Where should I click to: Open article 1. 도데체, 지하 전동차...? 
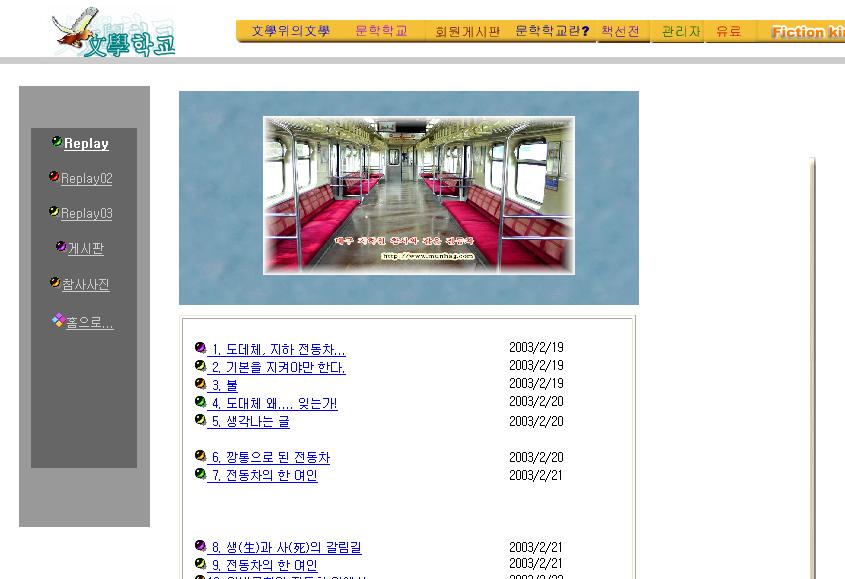point(276,350)
